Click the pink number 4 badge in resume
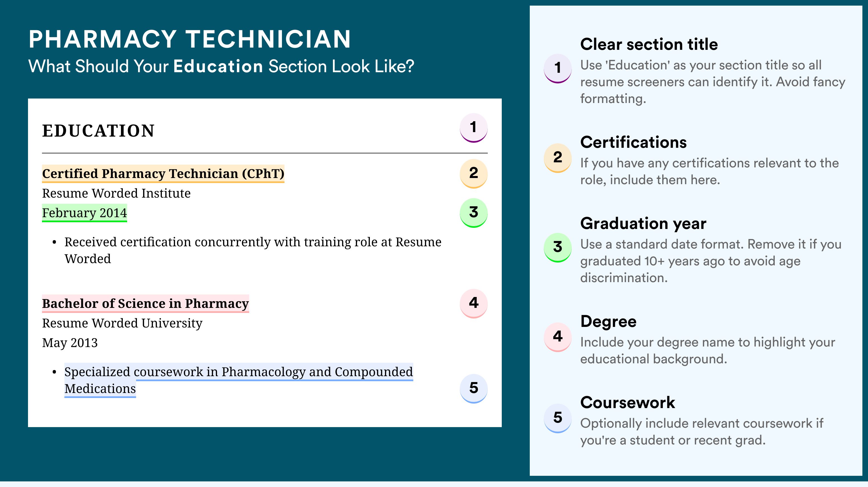The height and width of the screenshot is (487, 868). pos(473,303)
